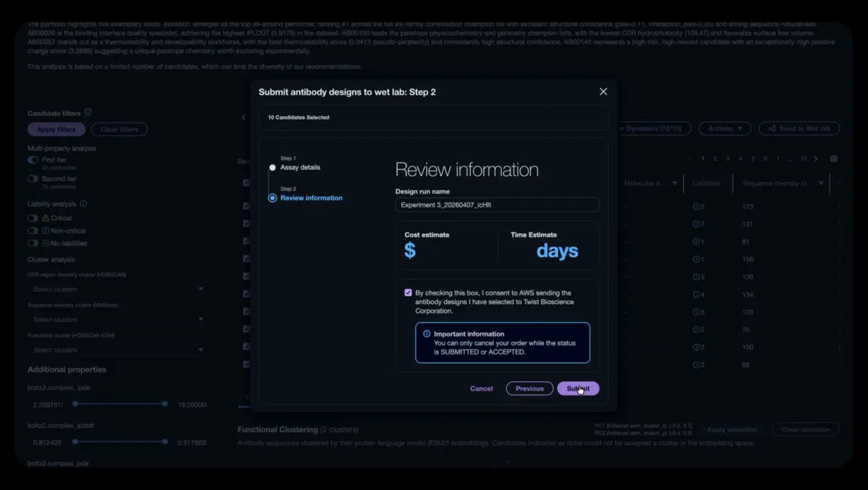This screenshot has width=868, height=490.
Task: Click boltz2.complex_ipde slider right handle
Action: (165, 404)
